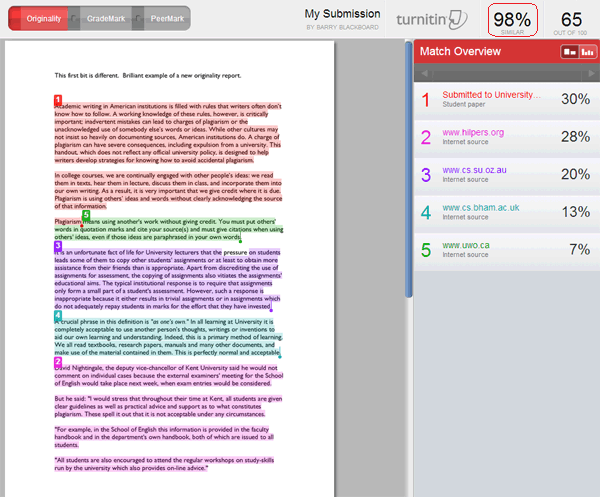Select purple match marker 3 in document
Viewport: 600px width, 497px height.
[58, 245]
